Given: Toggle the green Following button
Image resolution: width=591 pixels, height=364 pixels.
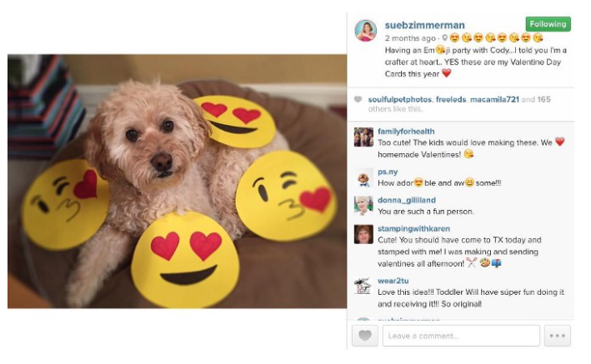Looking at the screenshot, I should click(x=548, y=24).
